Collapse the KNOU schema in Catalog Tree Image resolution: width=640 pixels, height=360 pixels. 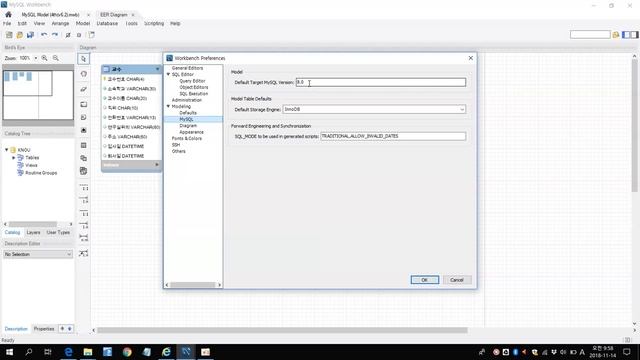7,150
